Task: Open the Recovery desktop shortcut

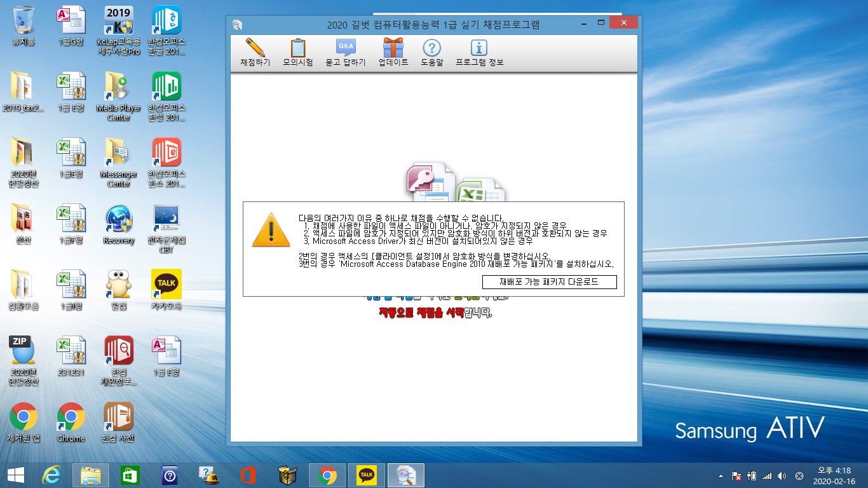Action: click(x=119, y=224)
